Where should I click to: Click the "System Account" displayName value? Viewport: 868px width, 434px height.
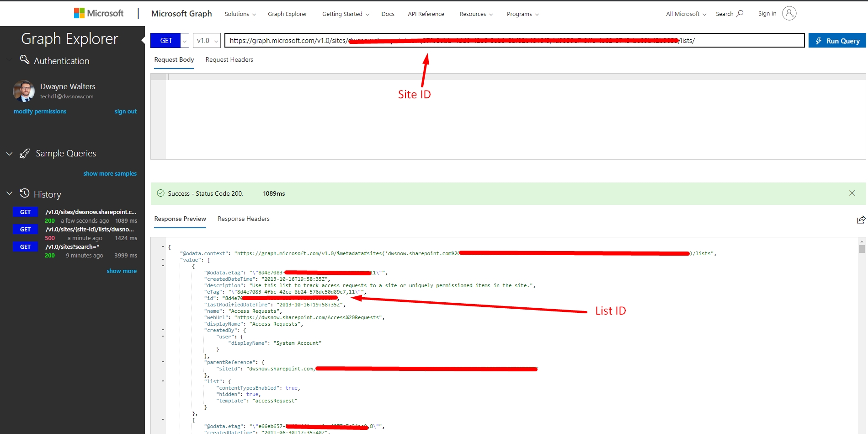(298, 343)
